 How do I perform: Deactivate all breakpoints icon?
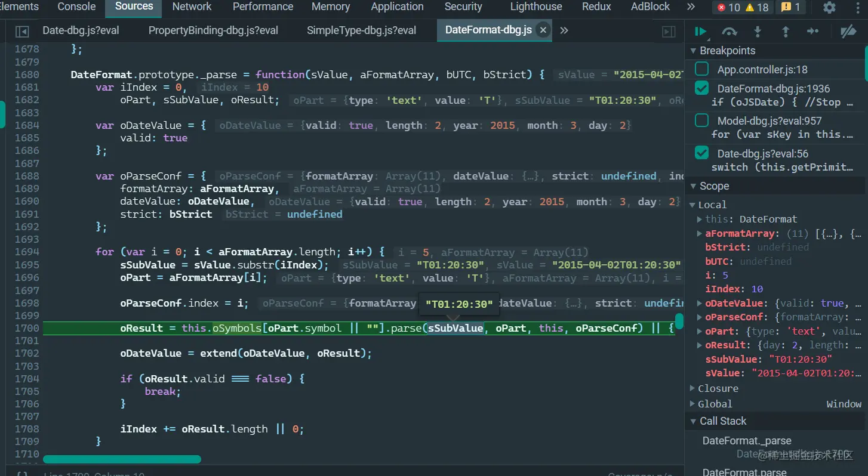848,32
